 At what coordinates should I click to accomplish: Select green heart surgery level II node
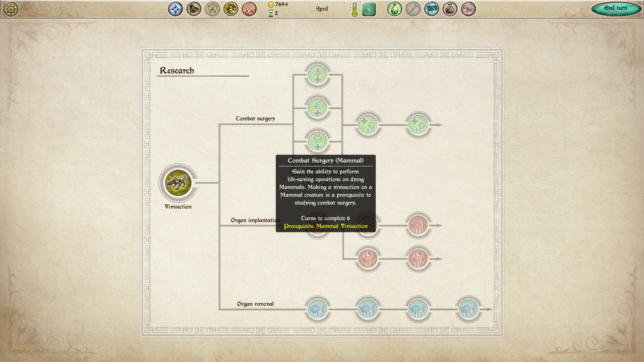418,125
